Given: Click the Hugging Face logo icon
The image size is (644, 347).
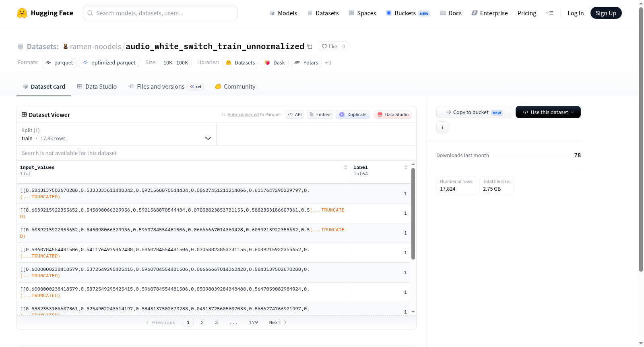Looking at the screenshot, I should 22,13.
